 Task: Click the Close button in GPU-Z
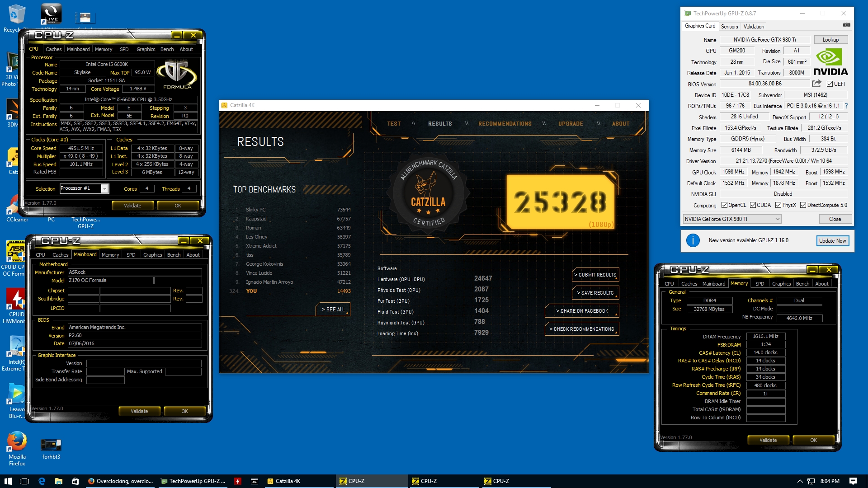[835, 219]
